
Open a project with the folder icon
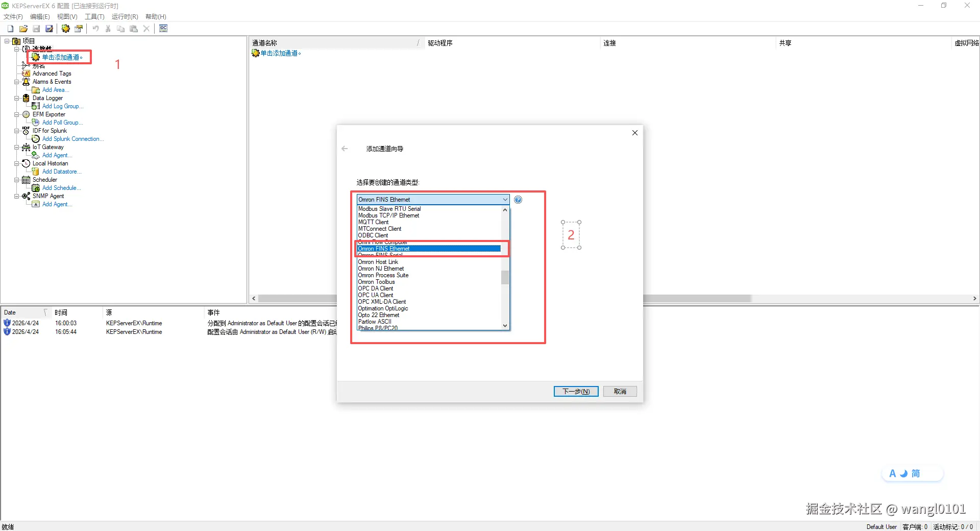pyautogui.click(x=23, y=29)
